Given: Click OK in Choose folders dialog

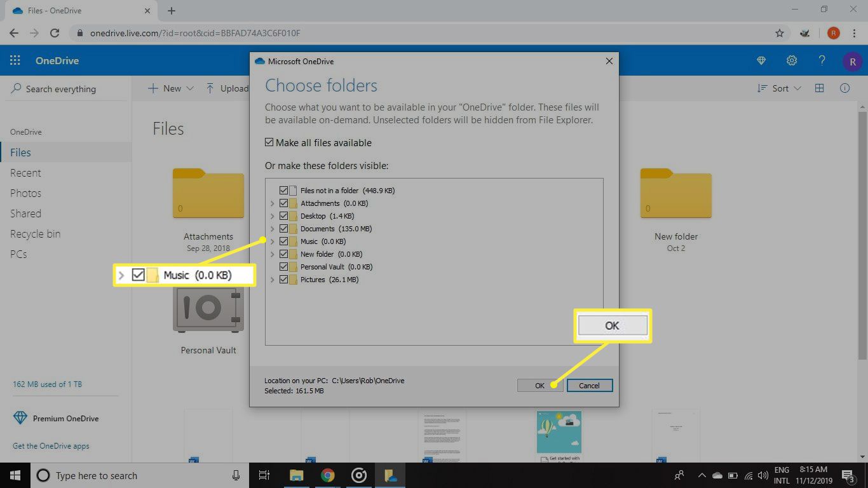Looking at the screenshot, I should click(x=539, y=385).
